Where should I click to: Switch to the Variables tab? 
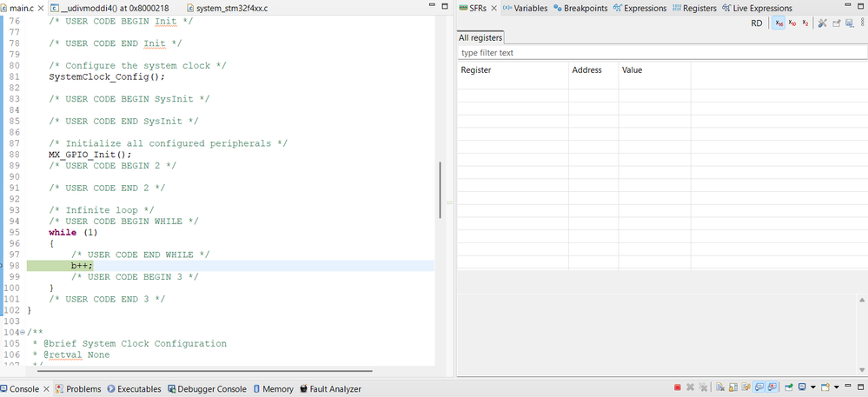coord(526,9)
